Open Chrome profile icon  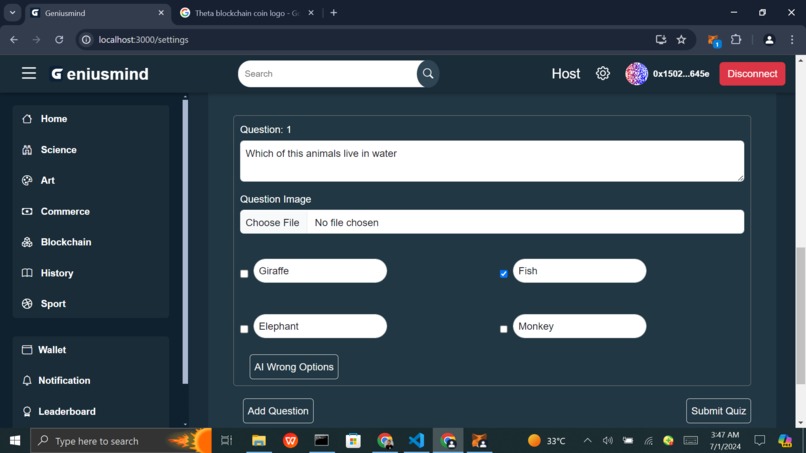[769, 40]
